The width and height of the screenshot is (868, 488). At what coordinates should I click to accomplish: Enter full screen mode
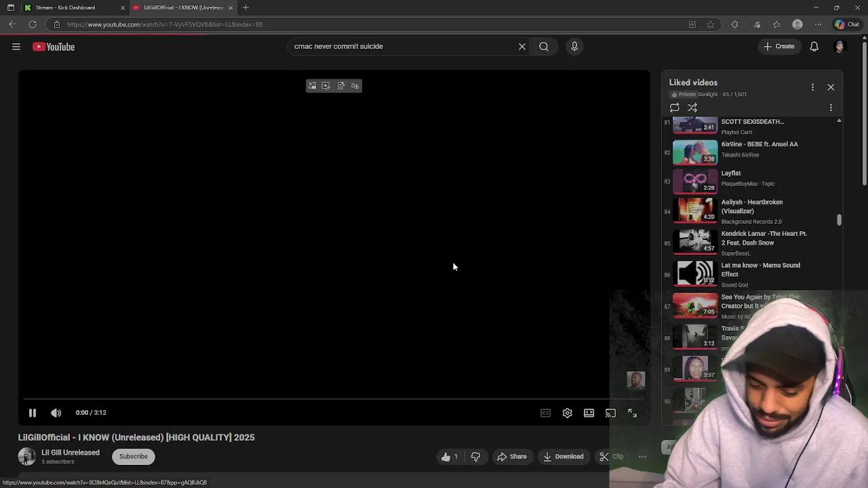(x=632, y=413)
